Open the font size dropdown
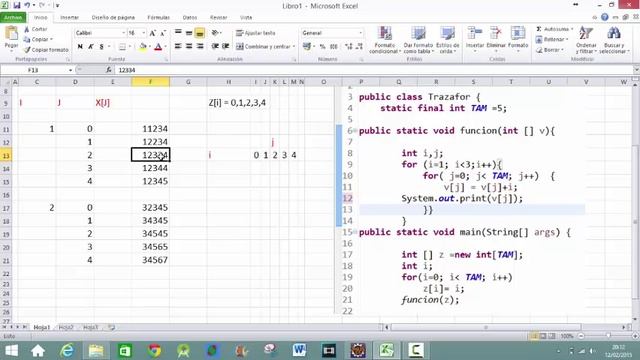 point(143,33)
